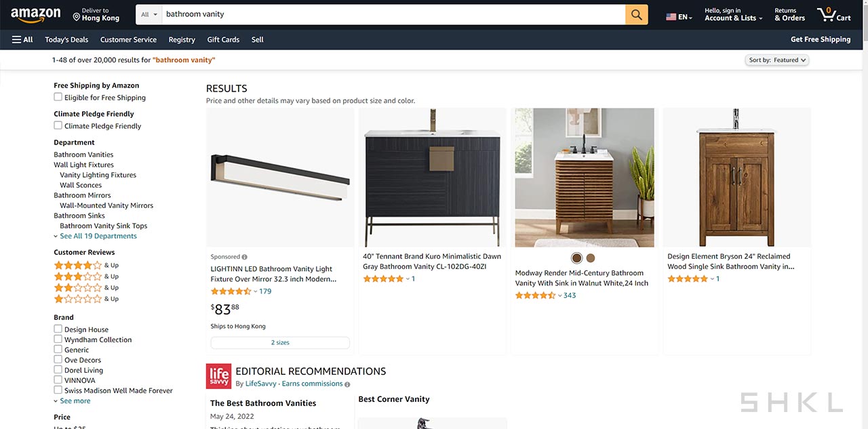Select the dark brown color swatch
Image resolution: width=868 pixels, height=429 pixels.
coord(576,258)
